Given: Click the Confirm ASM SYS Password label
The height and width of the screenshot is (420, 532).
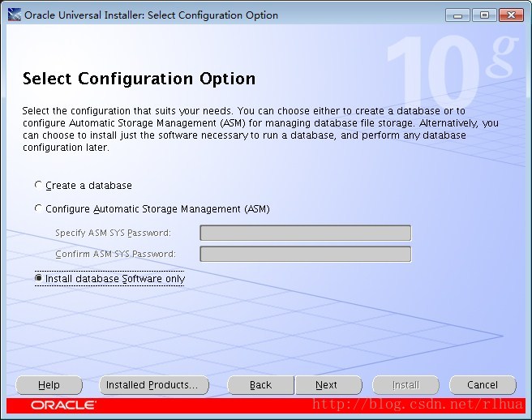Looking at the screenshot, I should pyautogui.click(x=115, y=254).
